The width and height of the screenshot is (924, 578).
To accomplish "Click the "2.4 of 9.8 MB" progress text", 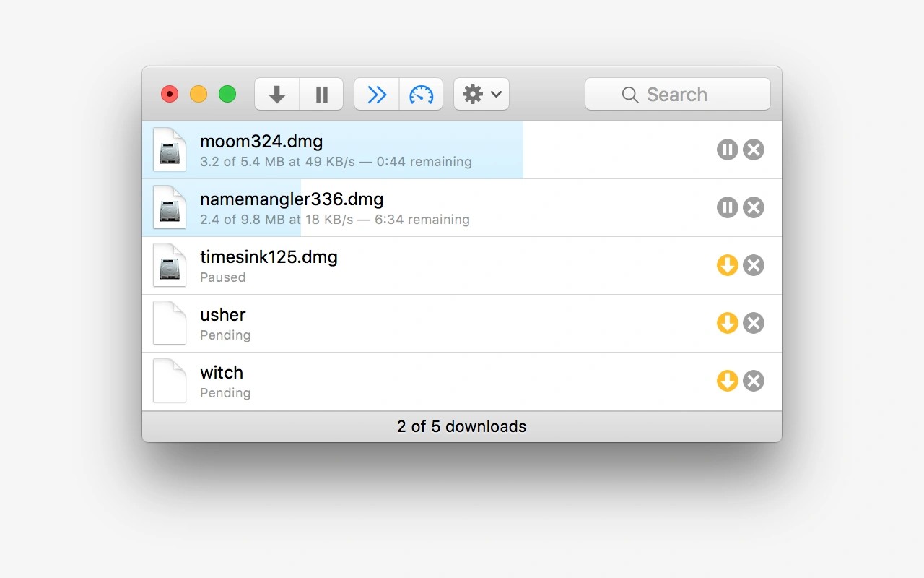I will click(x=242, y=220).
